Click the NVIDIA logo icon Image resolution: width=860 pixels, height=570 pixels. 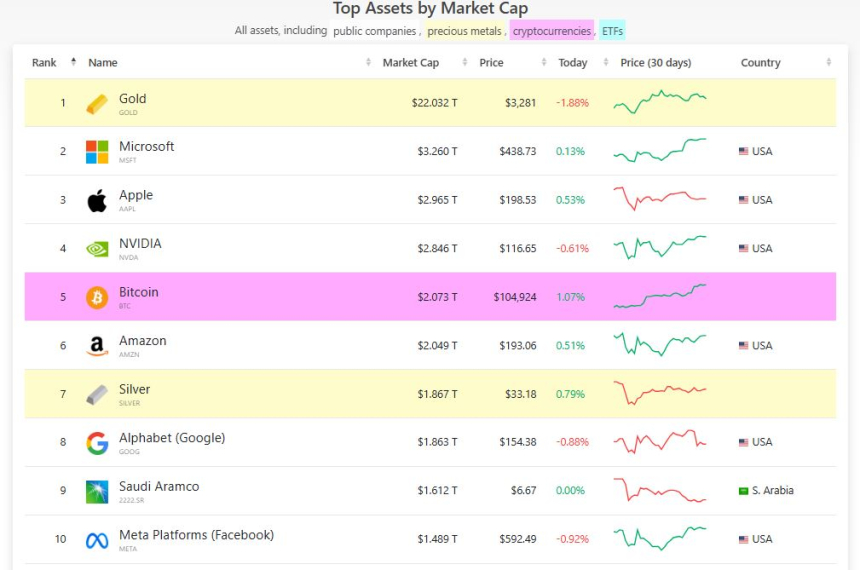(x=97, y=249)
